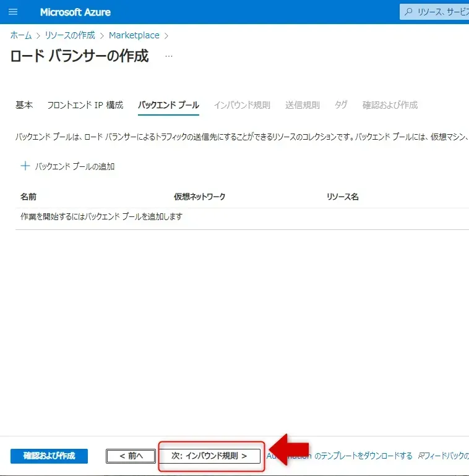Click the Microsoft Azure logo text

[75, 12]
